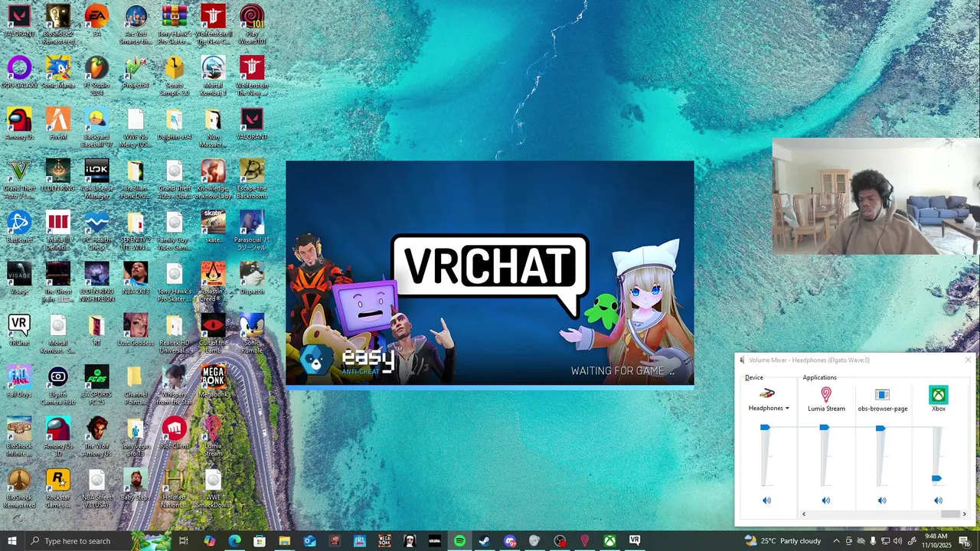Screen dimensions: 980x551
Task: Select Serato Sample 2.0 desktop icon
Action: [175, 75]
